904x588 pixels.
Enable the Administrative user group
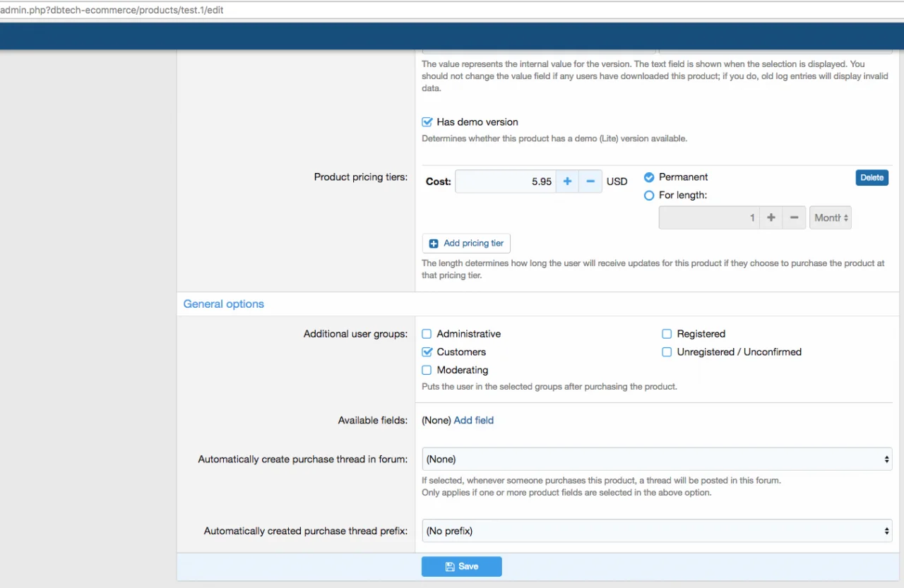pyautogui.click(x=427, y=334)
